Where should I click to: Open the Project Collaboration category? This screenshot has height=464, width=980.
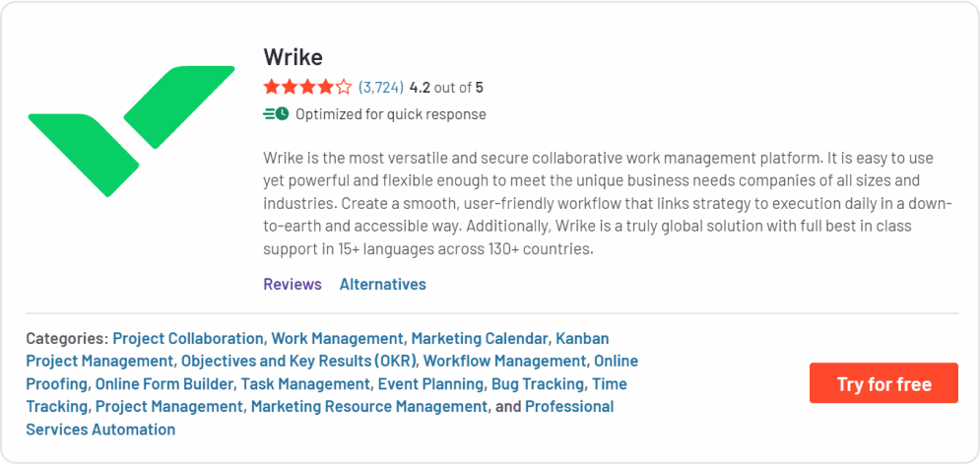click(188, 338)
